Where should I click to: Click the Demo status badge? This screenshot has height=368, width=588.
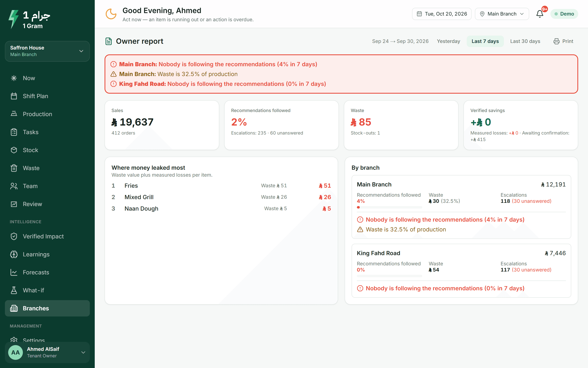click(564, 14)
